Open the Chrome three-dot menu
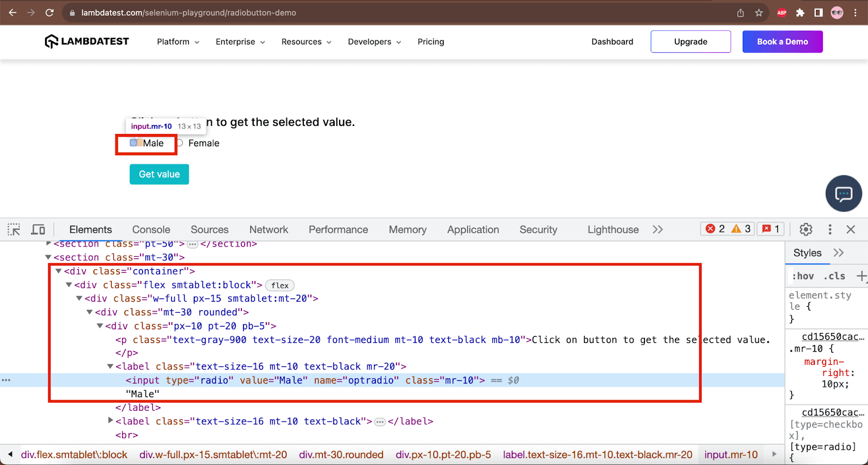 click(856, 12)
